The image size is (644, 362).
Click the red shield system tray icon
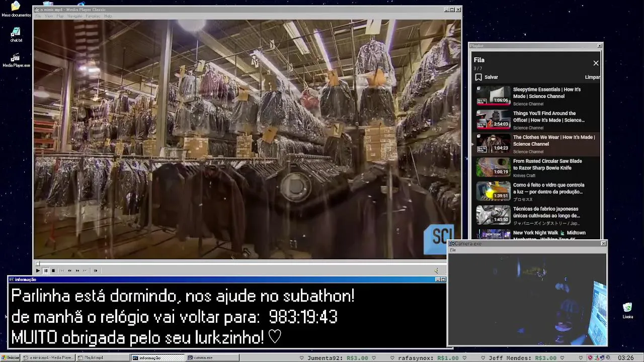coord(590,358)
